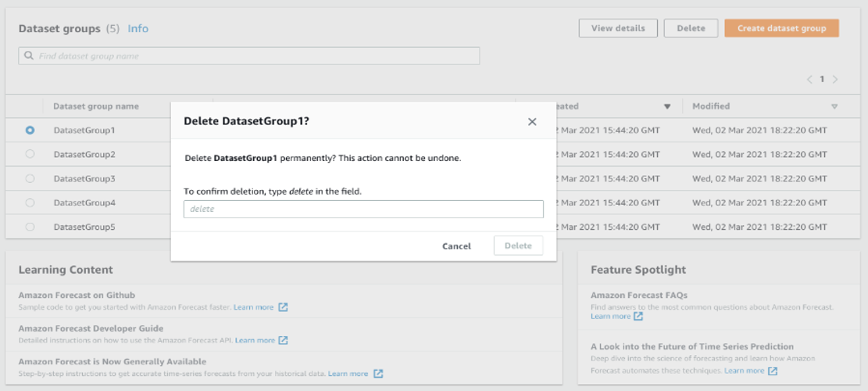Select the DatasetGroup2 radio button
This screenshot has height=391, width=868.
click(30, 154)
